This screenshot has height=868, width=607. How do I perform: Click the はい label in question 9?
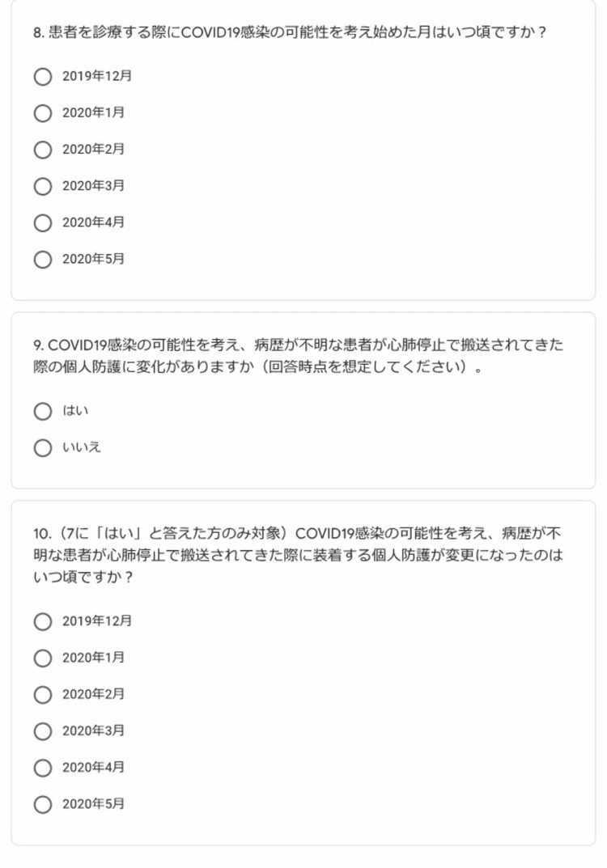pyautogui.click(x=75, y=411)
